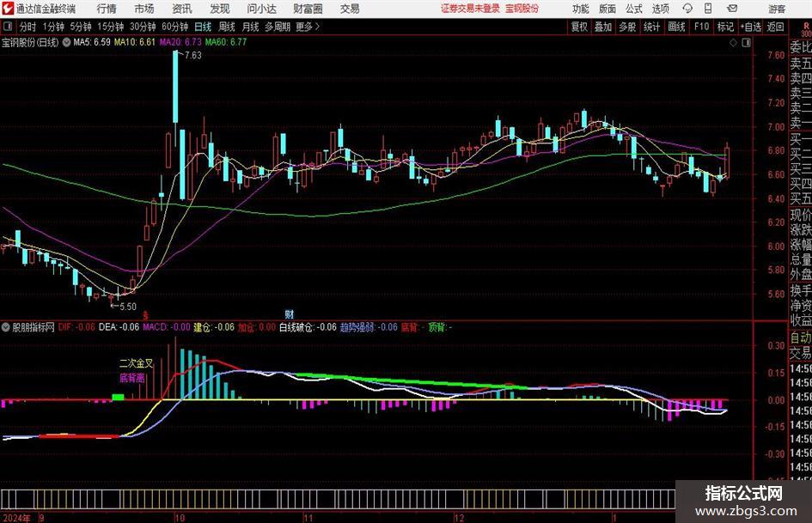Toggle the side panel icon at chart top-right
This screenshot has height=523, width=812.
pyautogui.click(x=746, y=42)
